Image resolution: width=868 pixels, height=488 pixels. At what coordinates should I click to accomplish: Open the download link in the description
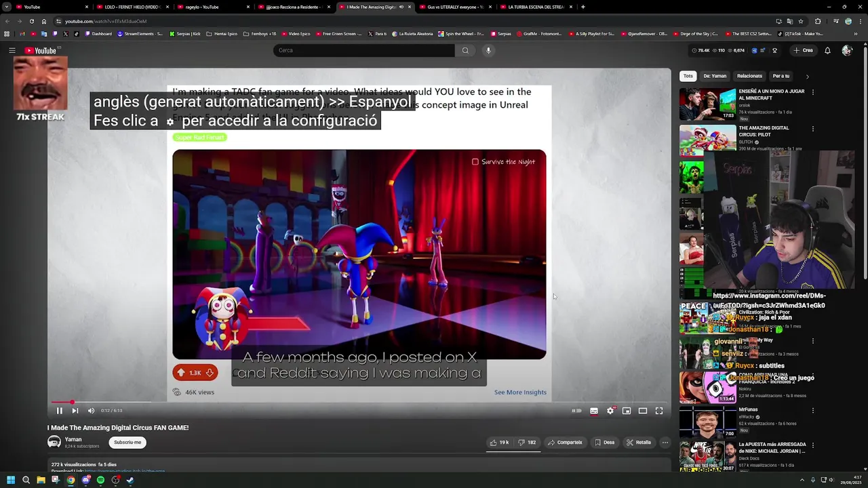click(125, 471)
